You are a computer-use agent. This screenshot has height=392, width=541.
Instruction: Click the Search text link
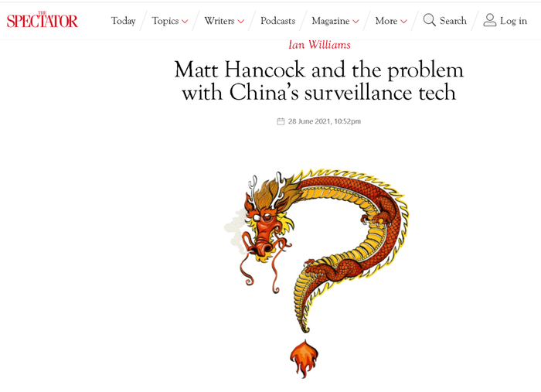point(453,21)
